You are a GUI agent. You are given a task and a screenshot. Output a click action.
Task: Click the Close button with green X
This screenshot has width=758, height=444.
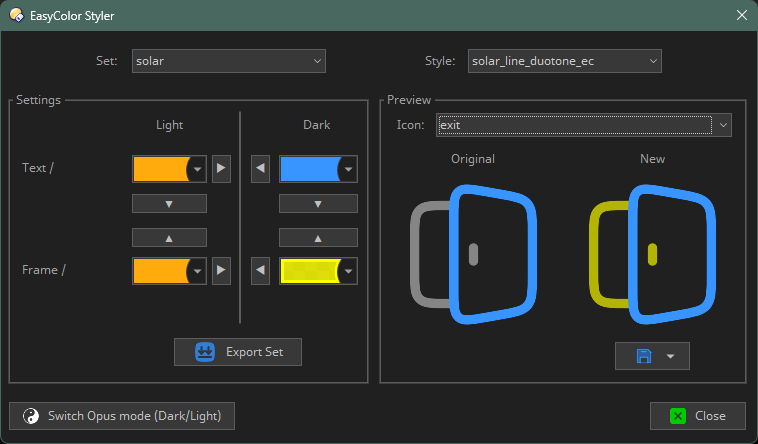pos(698,416)
